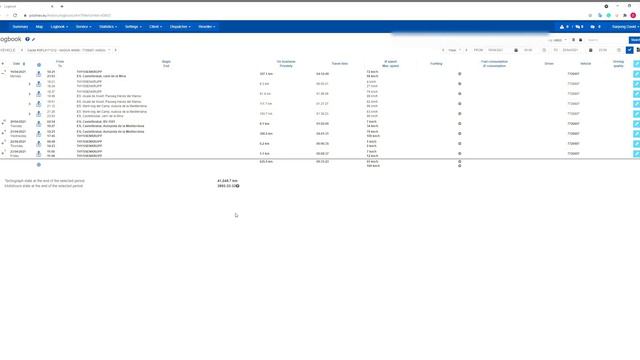Open the Map menu item
This screenshot has width=640, height=360.
(39, 27)
